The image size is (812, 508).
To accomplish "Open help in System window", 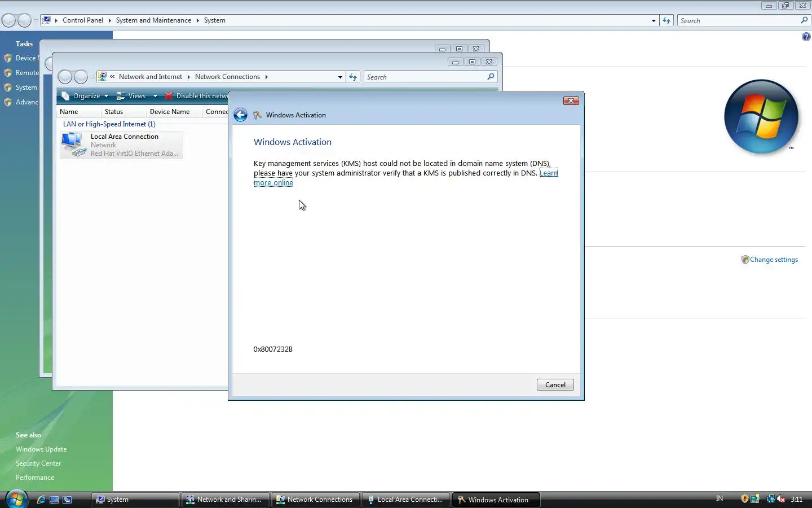I will (x=806, y=37).
